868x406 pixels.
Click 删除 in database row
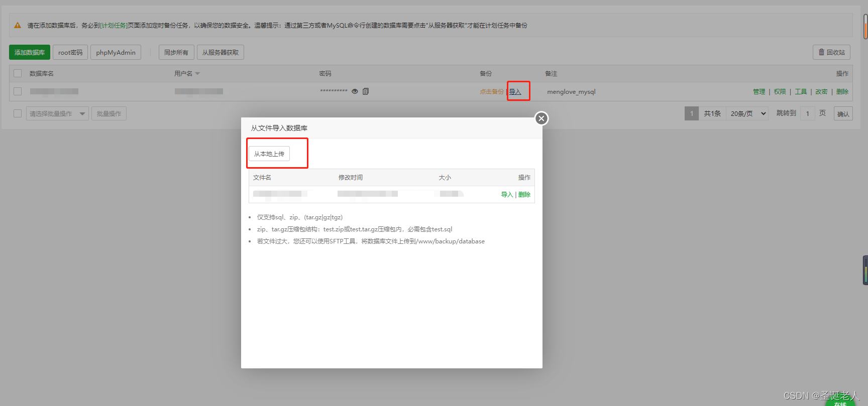(842, 91)
